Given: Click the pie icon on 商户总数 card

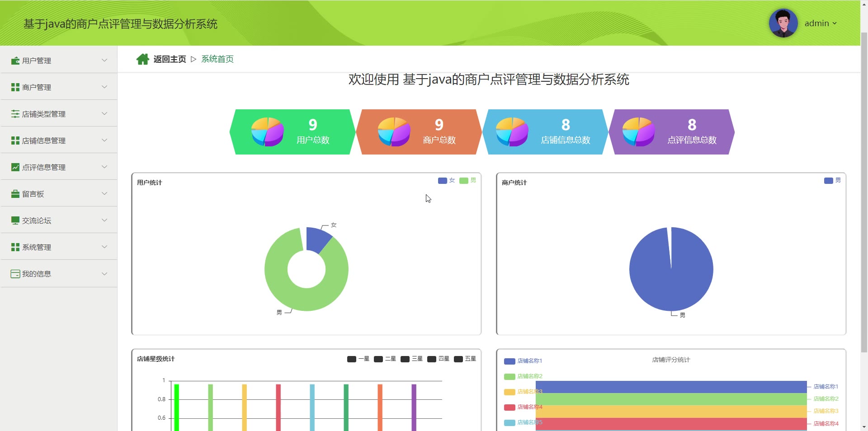Looking at the screenshot, I should (394, 131).
